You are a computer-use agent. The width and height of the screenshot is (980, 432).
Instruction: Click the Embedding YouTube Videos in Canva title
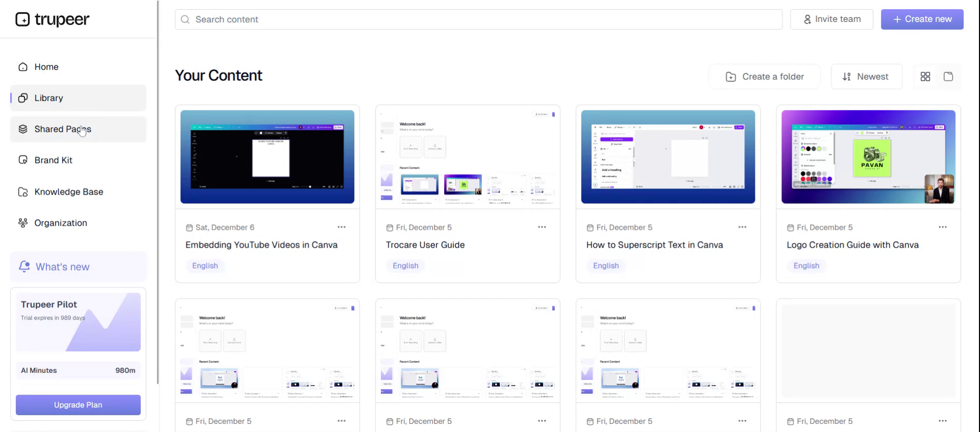(261, 245)
